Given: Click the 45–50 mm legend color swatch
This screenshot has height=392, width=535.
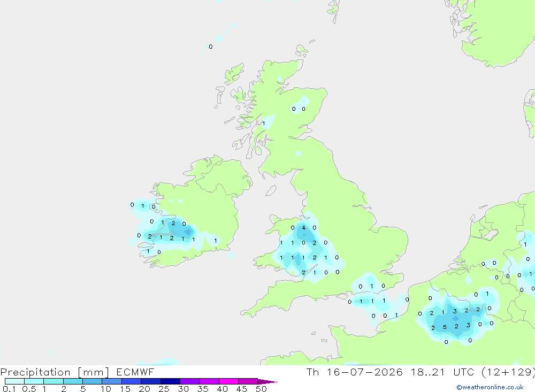Looking at the screenshot, I should (248, 381).
